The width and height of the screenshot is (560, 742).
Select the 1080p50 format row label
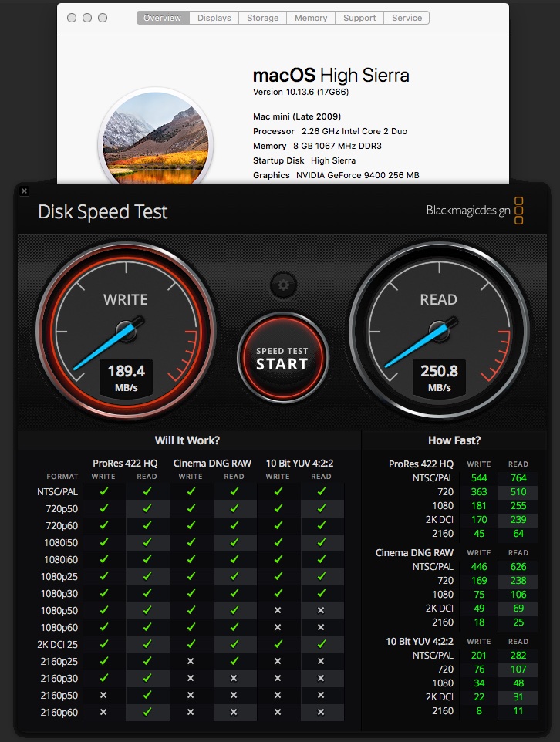[x=59, y=610]
